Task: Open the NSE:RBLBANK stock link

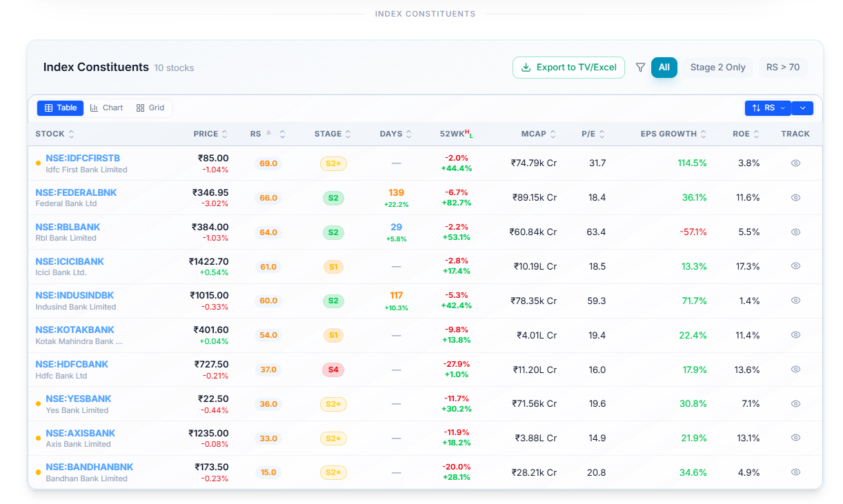Action: [68, 227]
